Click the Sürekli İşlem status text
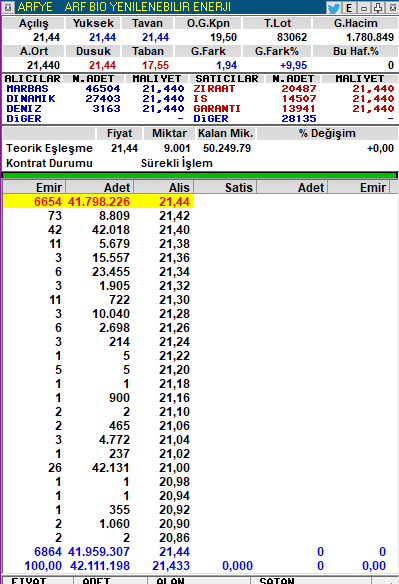This screenshot has height=584, width=399. 177,163
